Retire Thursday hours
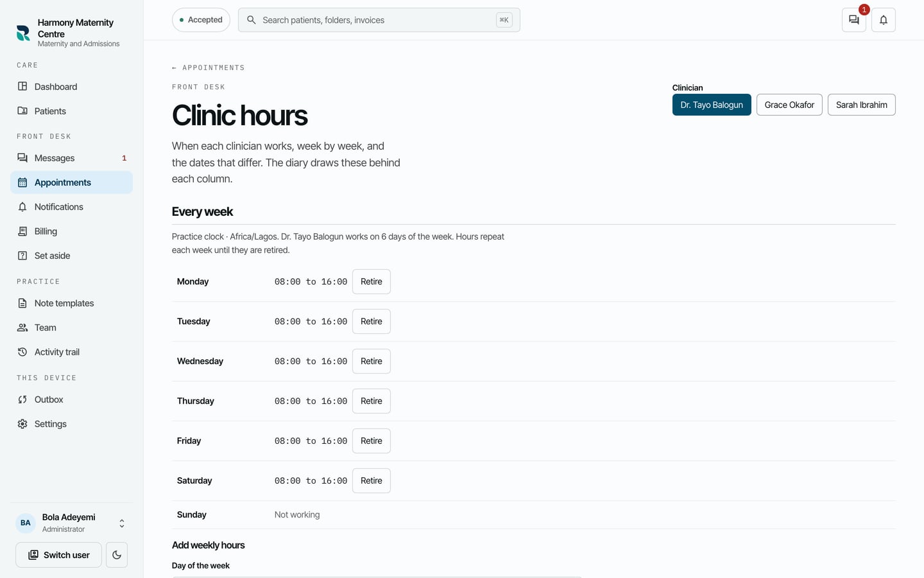The width and height of the screenshot is (924, 578). tap(372, 401)
